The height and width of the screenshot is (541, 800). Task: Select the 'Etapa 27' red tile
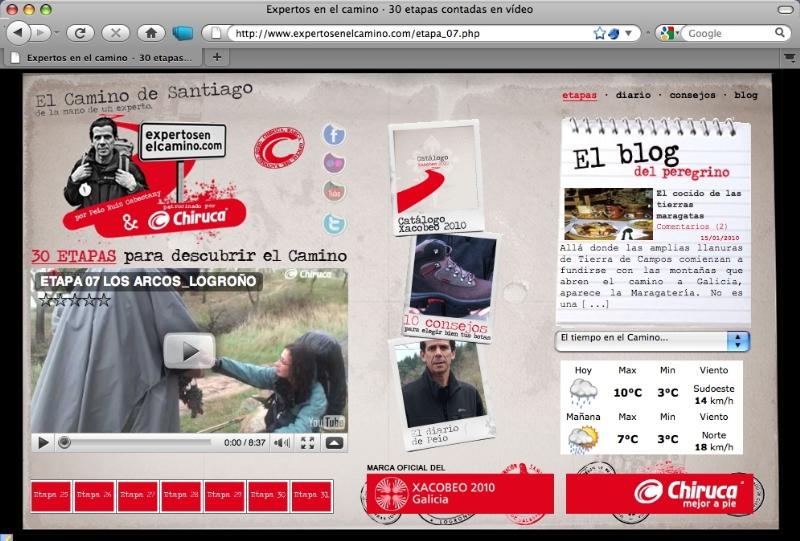(138, 496)
